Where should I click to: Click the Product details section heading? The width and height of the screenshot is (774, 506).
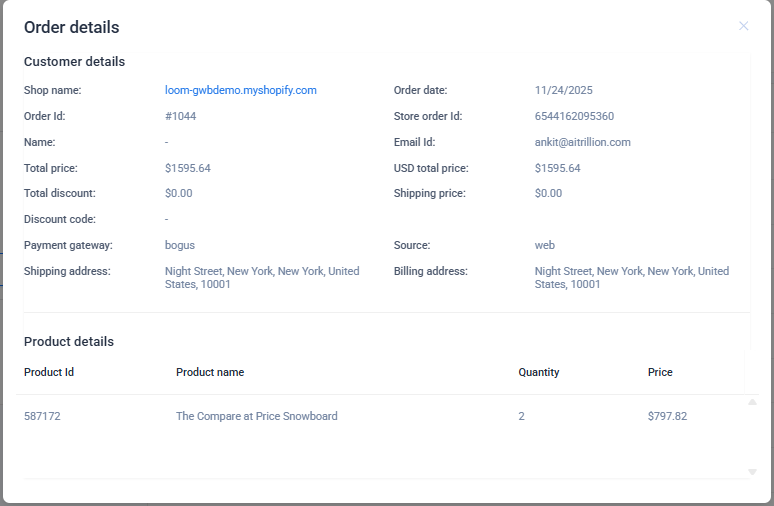(69, 342)
